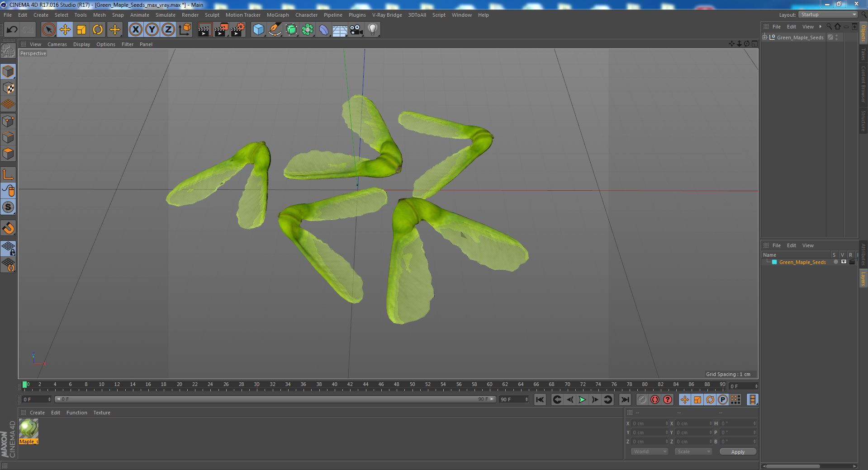868x470 pixels.
Task: Toggle Z axis lock
Action: (x=168, y=30)
